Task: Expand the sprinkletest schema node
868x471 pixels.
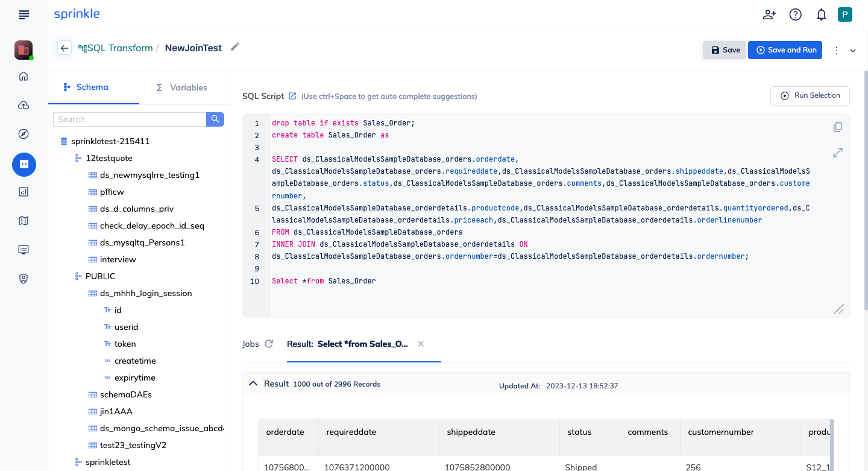Action: click(x=78, y=462)
